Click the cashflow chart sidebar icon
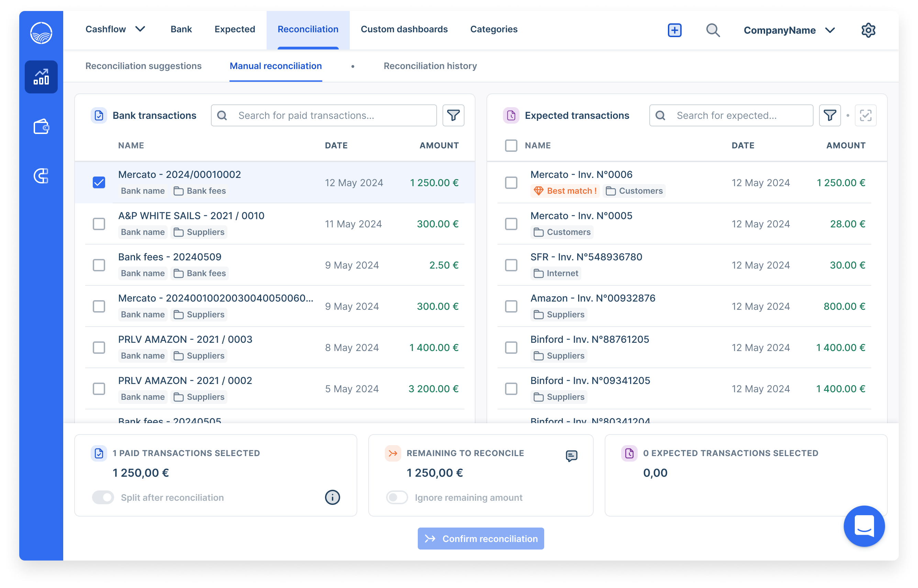Image resolution: width=918 pixels, height=588 pixels. [x=41, y=77]
